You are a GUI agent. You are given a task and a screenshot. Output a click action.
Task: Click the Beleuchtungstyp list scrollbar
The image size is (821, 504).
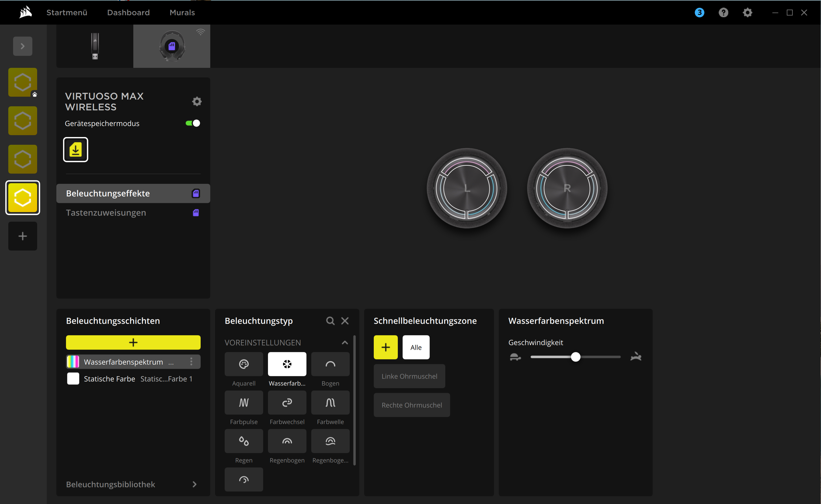pos(354,400)
